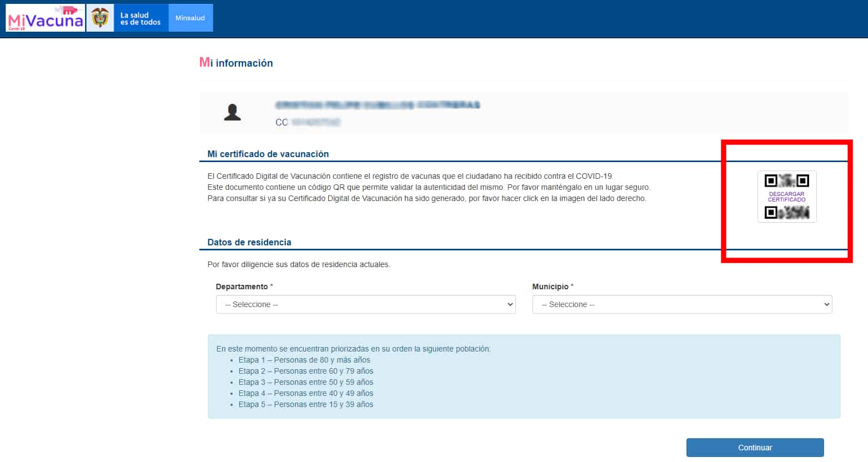Select the Minsalud logo banner
Screen dimensions: 868x462
point(190,17)
